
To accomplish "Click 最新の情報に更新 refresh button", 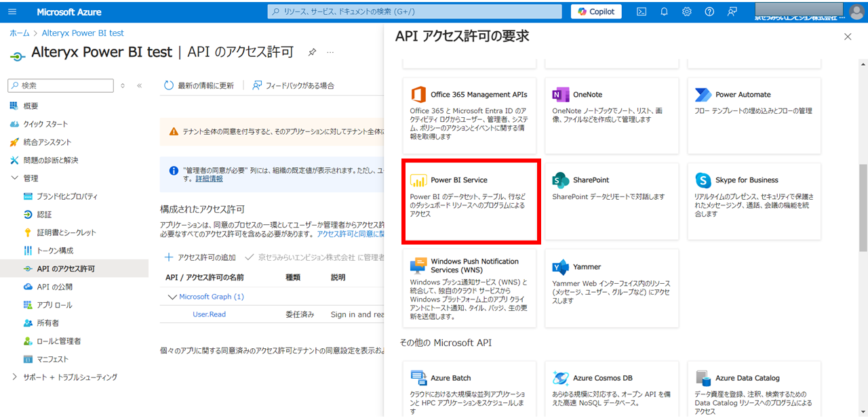I will pyautogui.click(x=199, y=85).
